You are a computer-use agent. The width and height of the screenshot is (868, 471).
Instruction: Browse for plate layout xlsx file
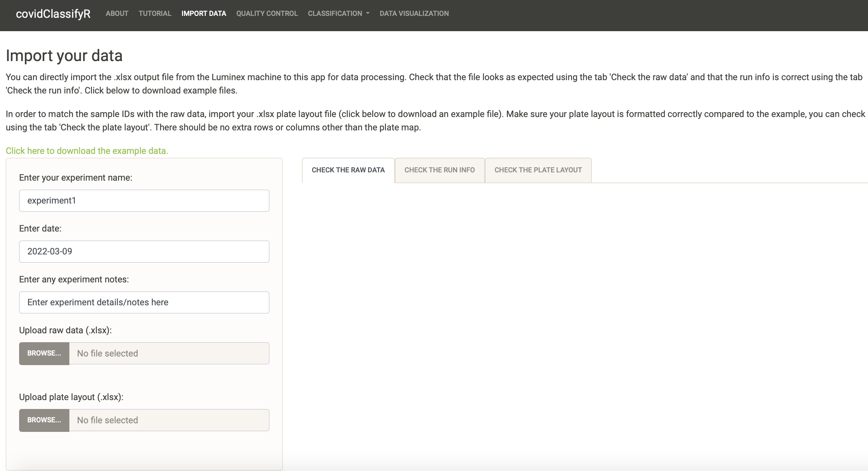44,420
